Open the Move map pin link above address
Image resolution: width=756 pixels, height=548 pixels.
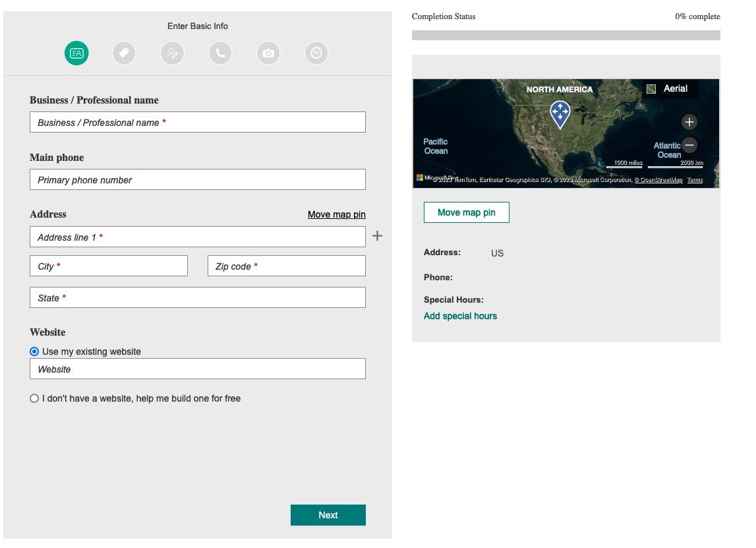point(336,214)
